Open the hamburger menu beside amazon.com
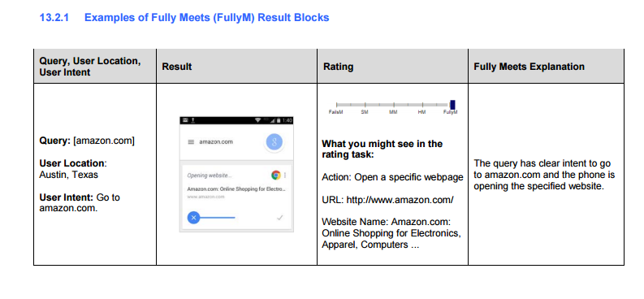The height and width of the screenshot is (299, 644). coord(191,141)
